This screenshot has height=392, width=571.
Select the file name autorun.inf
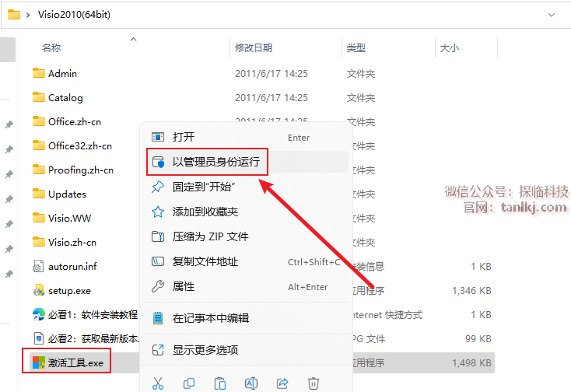click(72, 267)
